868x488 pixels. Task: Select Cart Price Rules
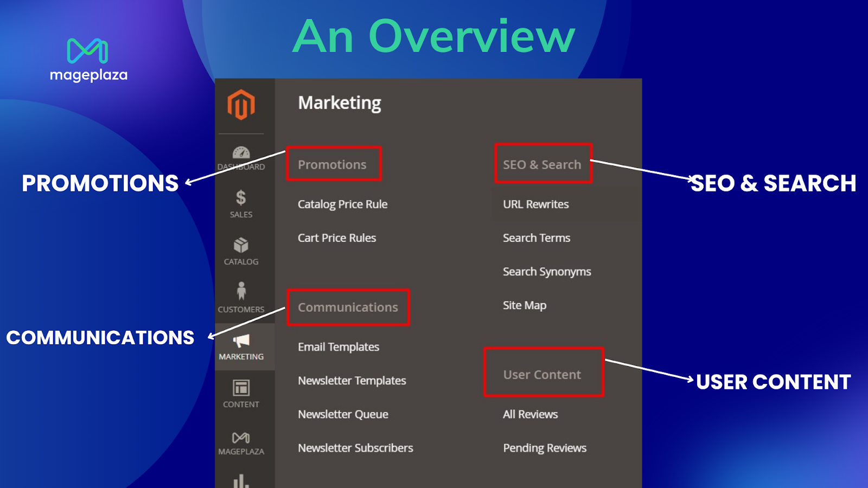coord(336,237)
